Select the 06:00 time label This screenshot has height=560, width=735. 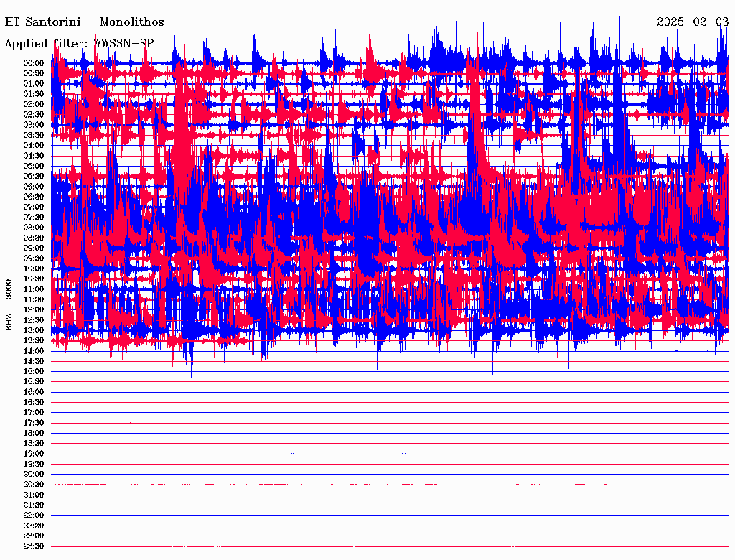click(x=34, y=187)
